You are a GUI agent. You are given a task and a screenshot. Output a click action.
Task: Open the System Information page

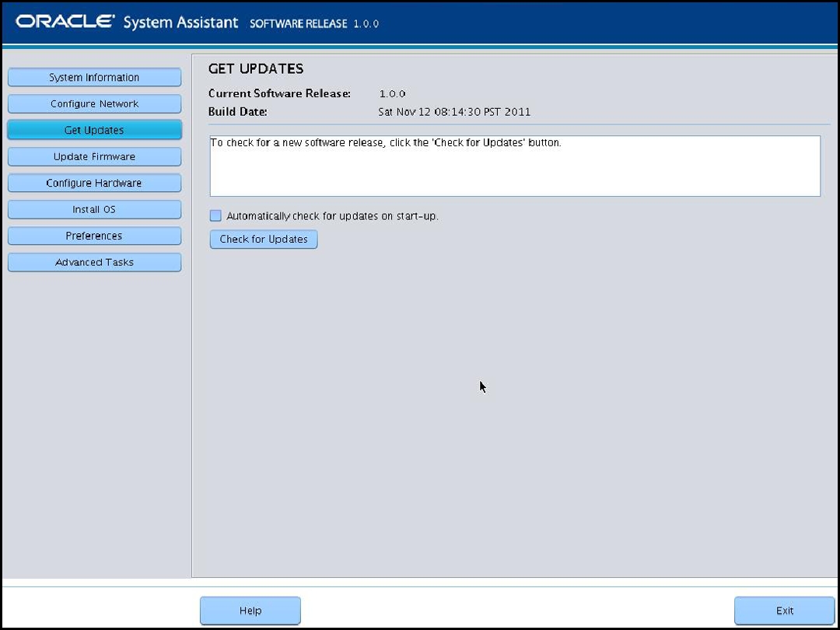94,77
